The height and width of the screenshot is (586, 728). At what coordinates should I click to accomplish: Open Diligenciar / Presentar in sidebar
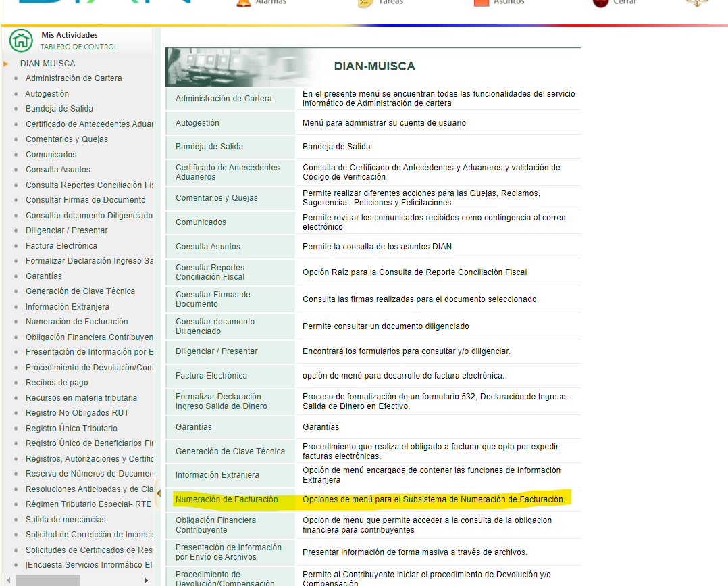[x=66, y=230]
